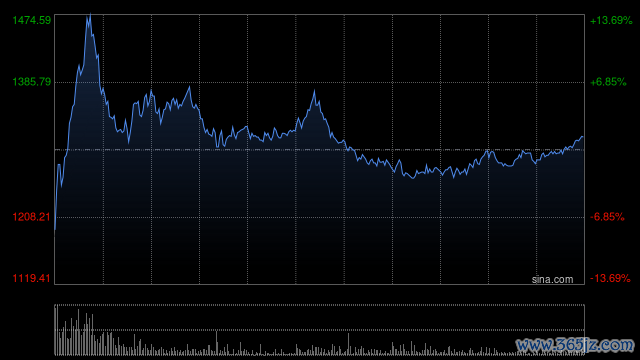Image resolution: width=640 pixels, height=360 pixels.
Task: Click the 1385.79 price label
Action: click(x=32, y=82)
